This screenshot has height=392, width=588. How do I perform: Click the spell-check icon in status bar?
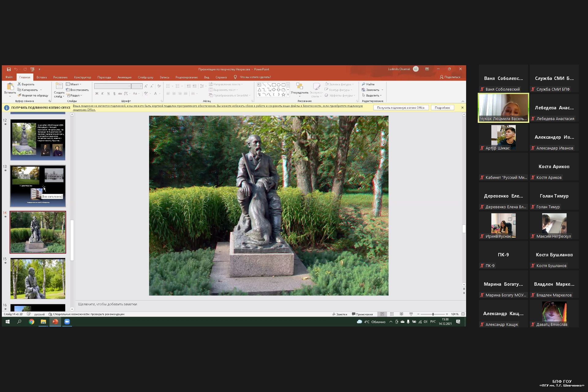[29, 314]
